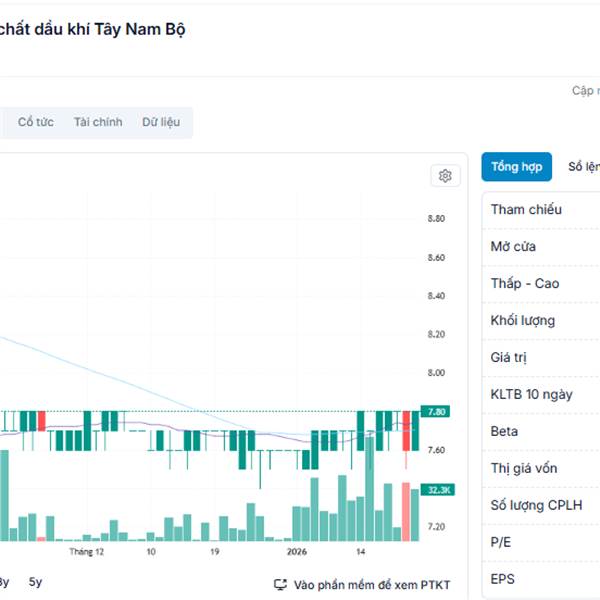The image size is (600, 600).
Task: Choose the 5y time range
Action: pos(36,581)
